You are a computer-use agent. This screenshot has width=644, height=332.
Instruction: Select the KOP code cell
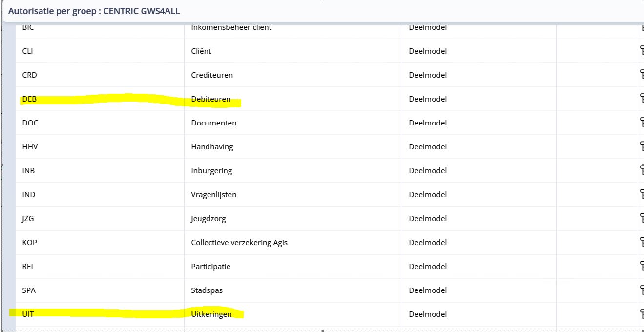tap(100, 242)
